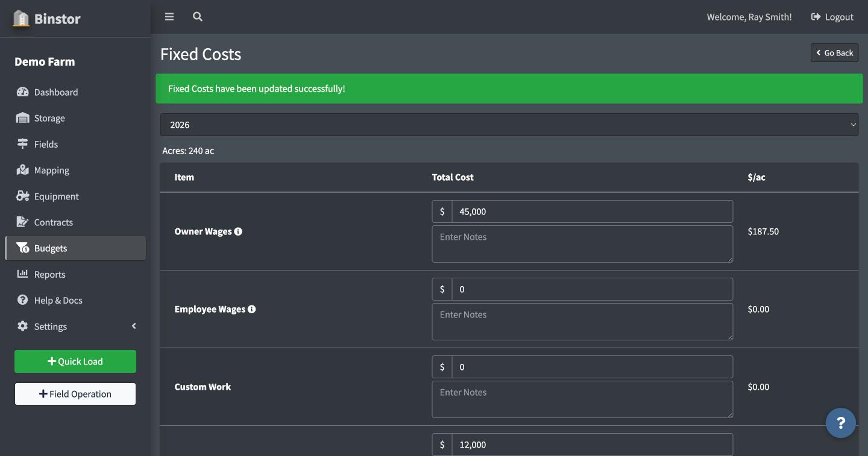Expand the Settings submenu chevron
The image size is (868, 456).
click(x=134, y=326)
